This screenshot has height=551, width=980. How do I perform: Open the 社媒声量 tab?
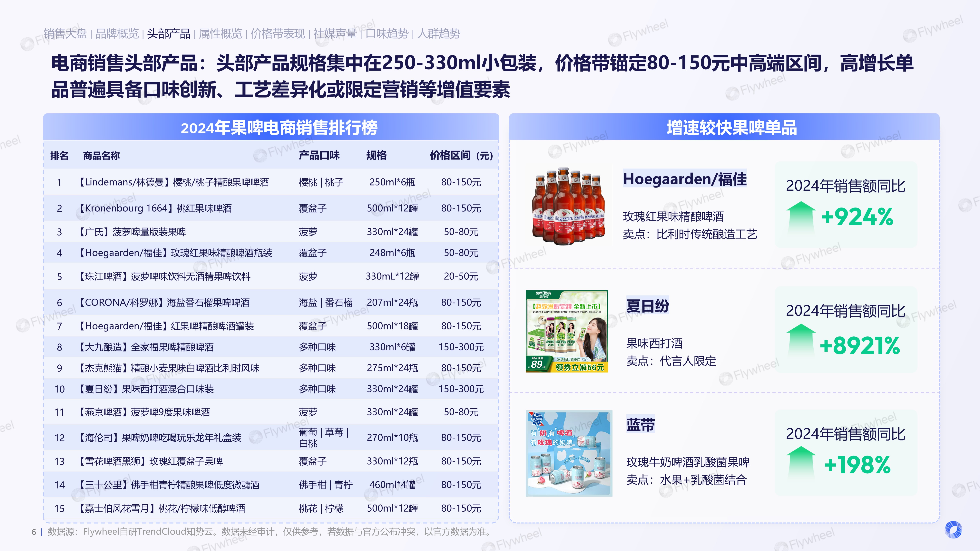pyautogui.click(x=335, y=34)
